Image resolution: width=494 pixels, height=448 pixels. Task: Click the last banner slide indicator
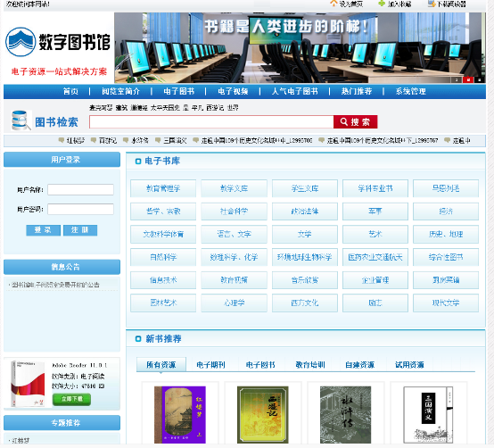tap(480, 80)
